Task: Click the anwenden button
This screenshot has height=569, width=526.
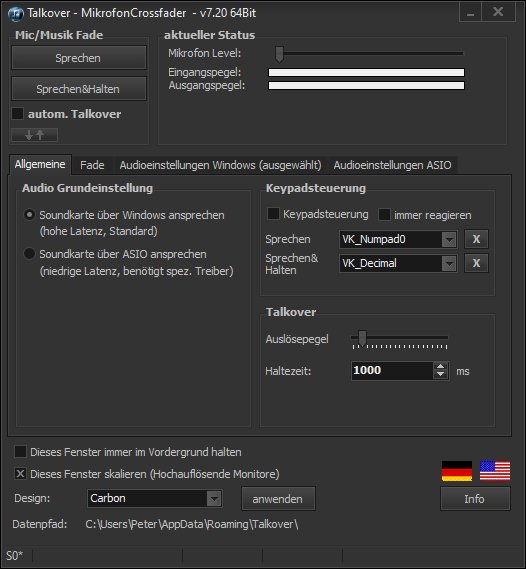Action: point(278,499)
